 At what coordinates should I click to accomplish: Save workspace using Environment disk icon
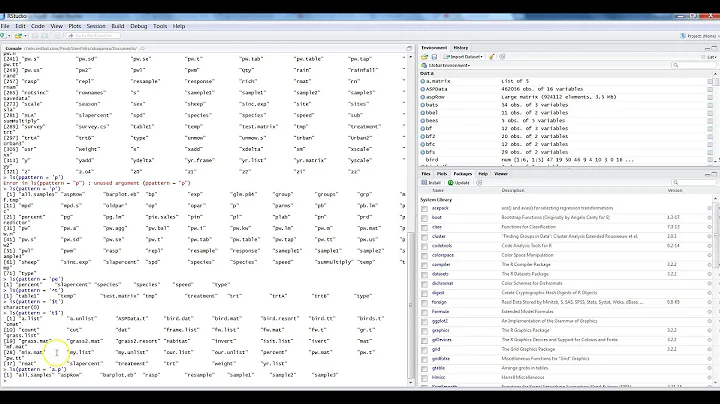(x=434, y=57)
